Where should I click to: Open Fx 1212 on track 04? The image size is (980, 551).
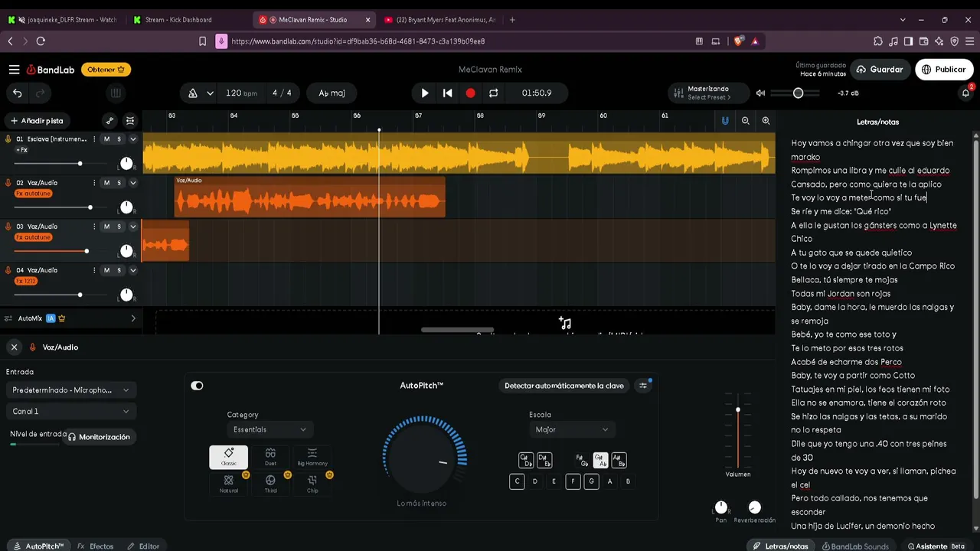click(x=26, y=281)
